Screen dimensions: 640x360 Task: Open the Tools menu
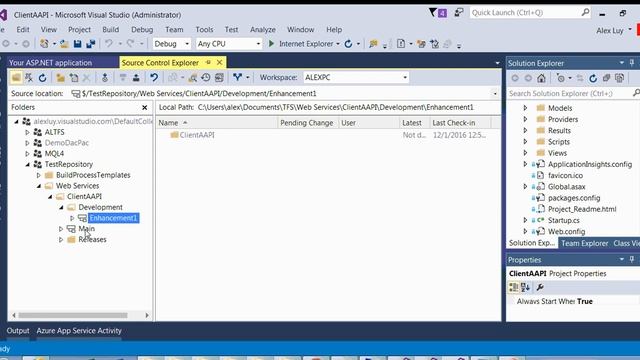click(204, 30)
